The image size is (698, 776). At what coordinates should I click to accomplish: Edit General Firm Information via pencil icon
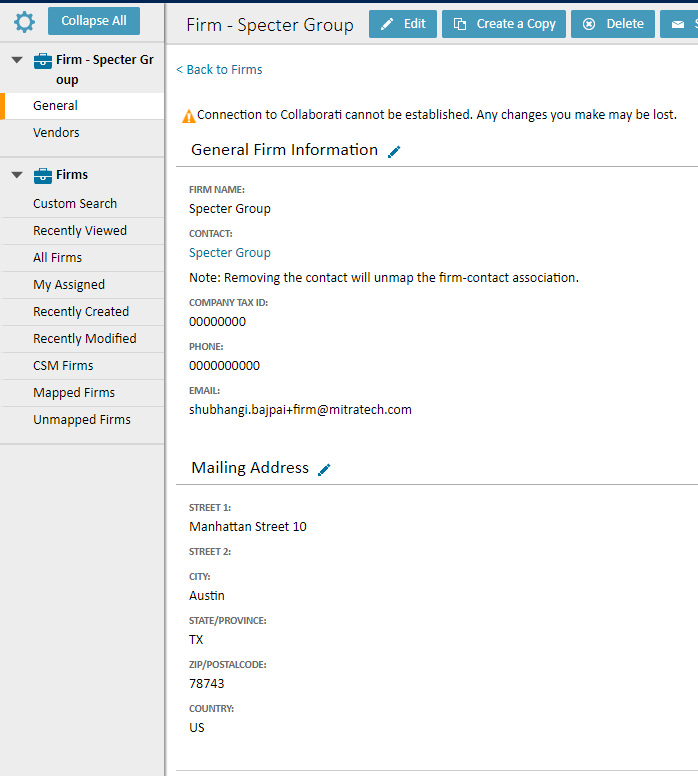point(394,151)
